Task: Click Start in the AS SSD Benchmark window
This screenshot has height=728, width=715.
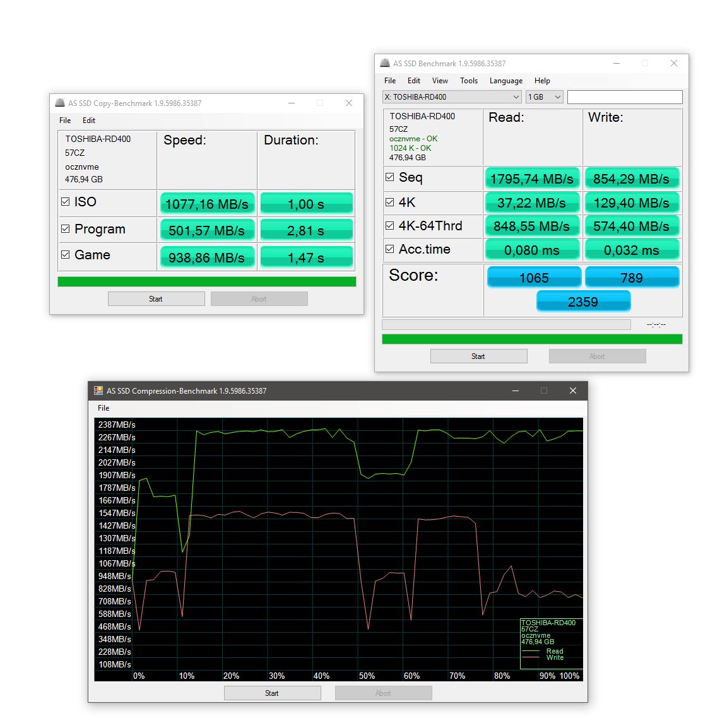Action: 478,356
